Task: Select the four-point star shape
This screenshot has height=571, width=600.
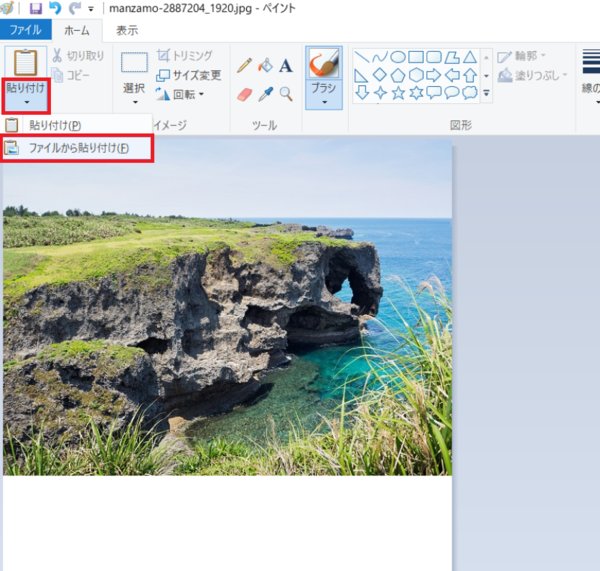Action: (x=380, y=93)
